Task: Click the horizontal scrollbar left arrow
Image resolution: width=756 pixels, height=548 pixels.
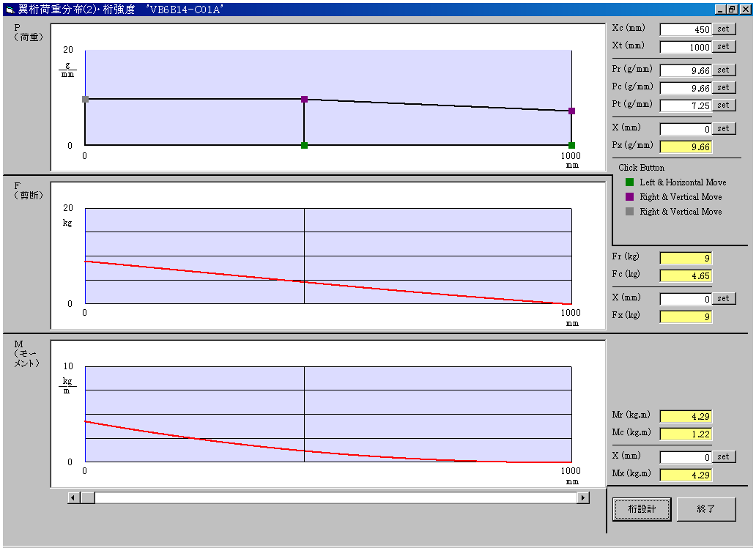Action: click(x=73, y=498)
